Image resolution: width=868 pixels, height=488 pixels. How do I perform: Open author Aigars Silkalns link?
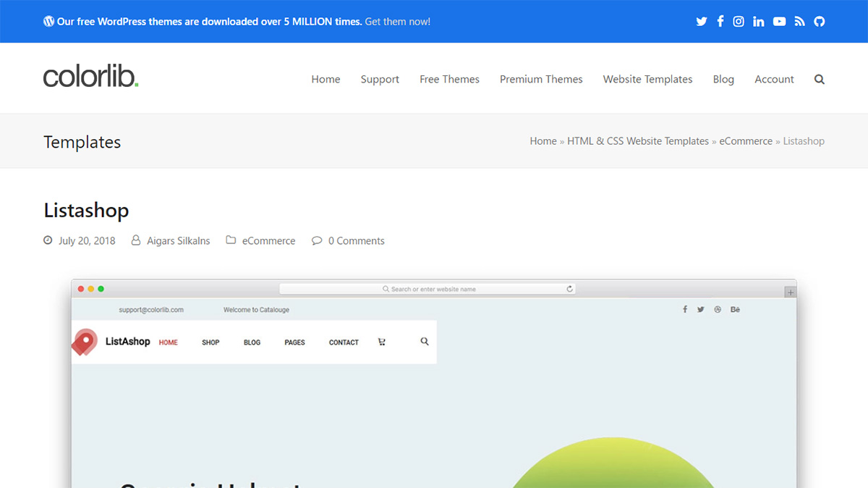(x=179, y=241)
